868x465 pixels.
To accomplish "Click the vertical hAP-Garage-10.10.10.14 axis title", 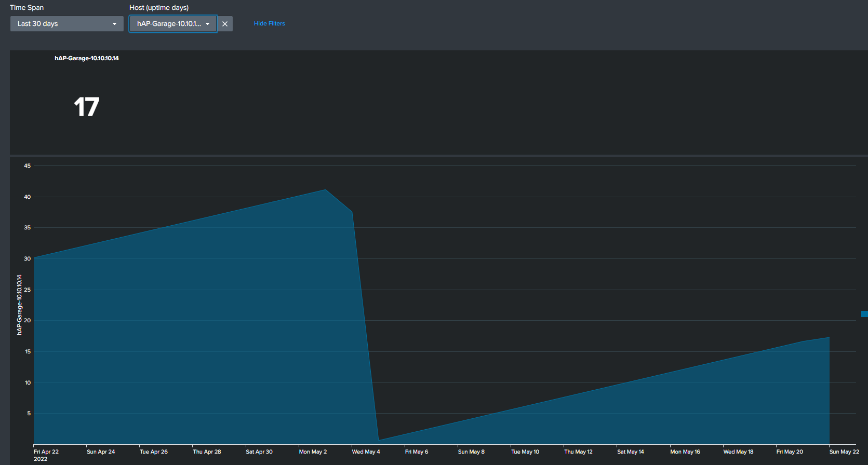I will 20,305.
